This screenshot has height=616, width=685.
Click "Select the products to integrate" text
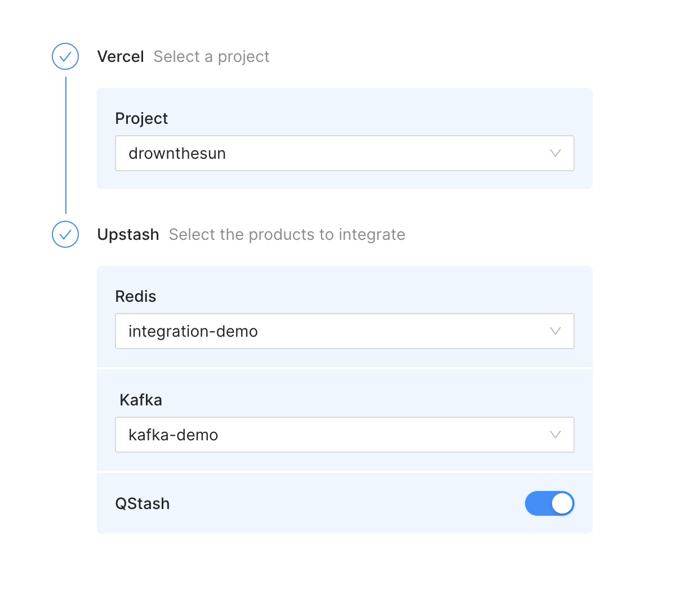click(x=287, y=235)
